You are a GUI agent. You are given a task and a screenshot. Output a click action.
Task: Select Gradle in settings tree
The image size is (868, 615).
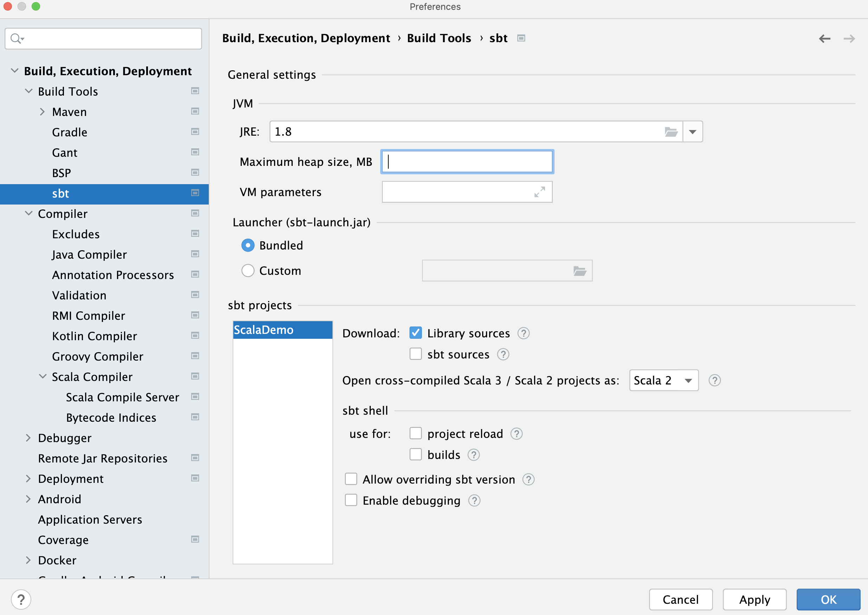point(70,132)
